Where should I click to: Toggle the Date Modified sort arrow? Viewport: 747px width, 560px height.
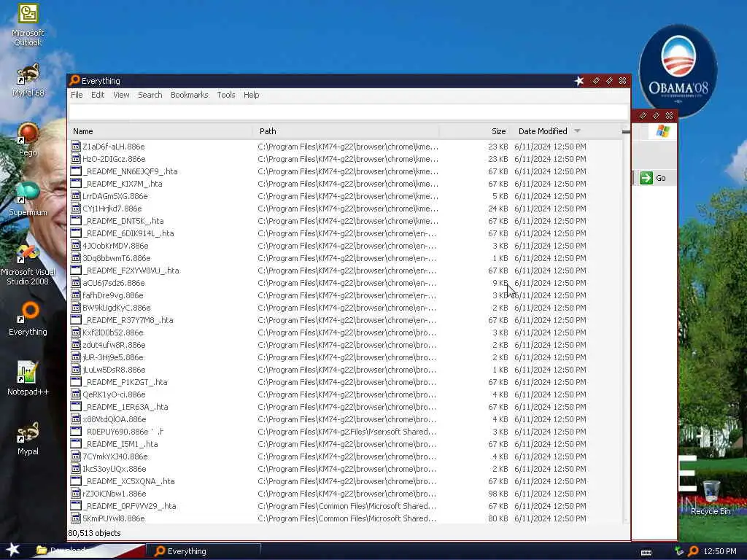pos(578,131)
